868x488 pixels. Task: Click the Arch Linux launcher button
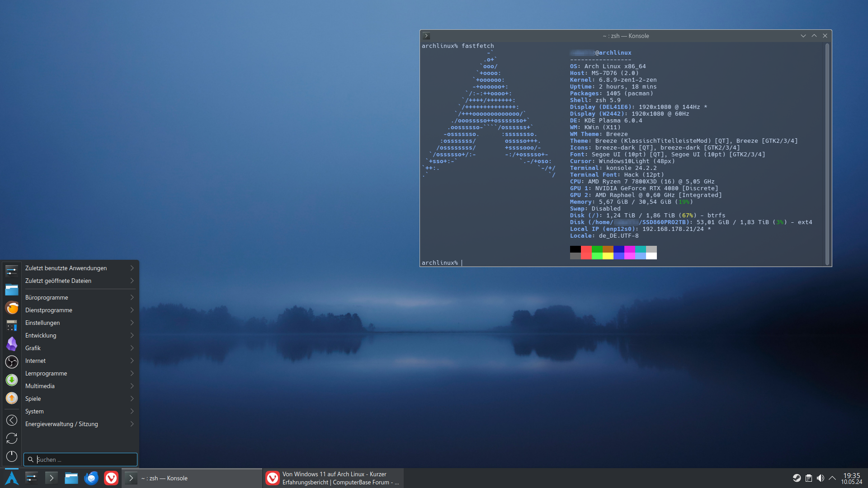pyautogui.click(x=12, y=478)
